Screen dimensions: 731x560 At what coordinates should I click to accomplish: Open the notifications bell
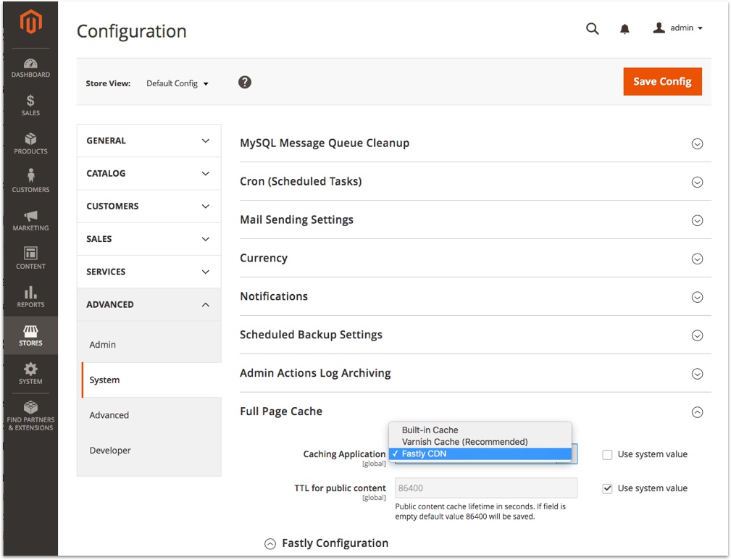pyautogui.click(x=625, y=29)
